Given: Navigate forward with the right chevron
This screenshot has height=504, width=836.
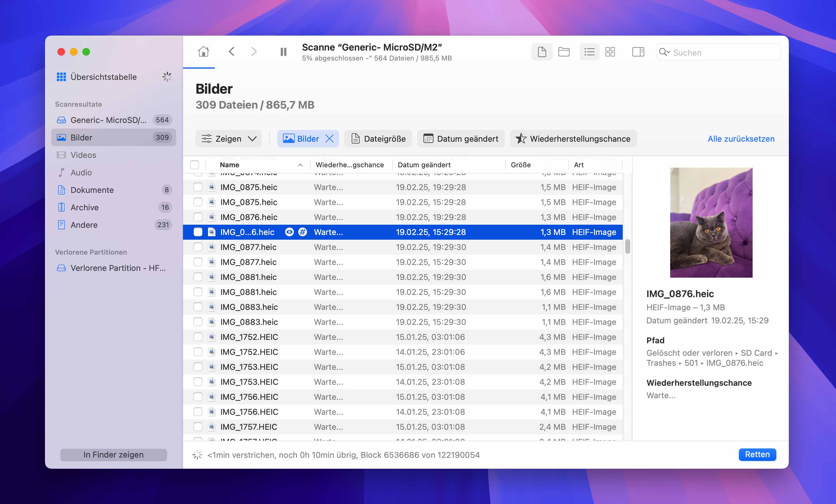Looking at the screenshot, I should [x=254, y=51].
